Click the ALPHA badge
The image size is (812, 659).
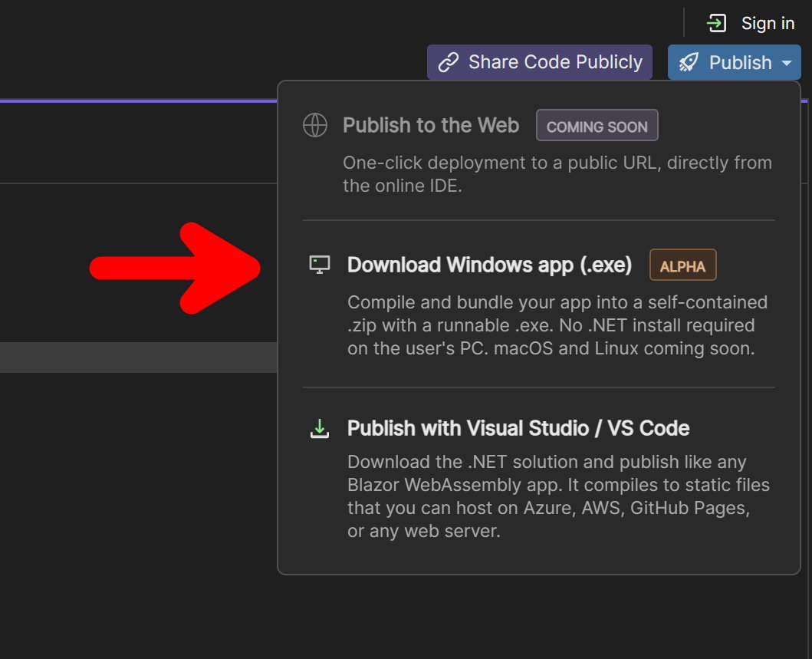tap(682, 265)
